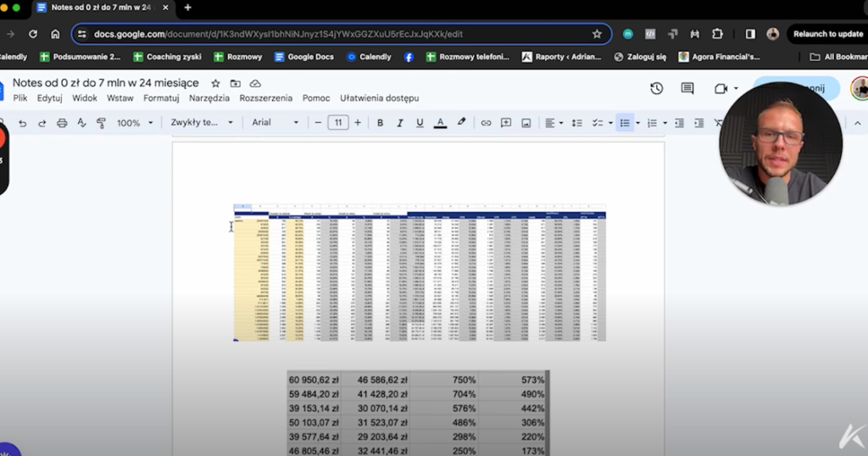Open the Rozszerzenia menu
This screenshot has height=456, width=868.
265,98
